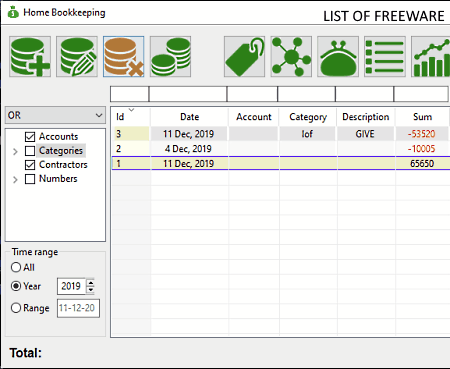
Task: Select the row with Id 1
Action: [x=281, y=164]
